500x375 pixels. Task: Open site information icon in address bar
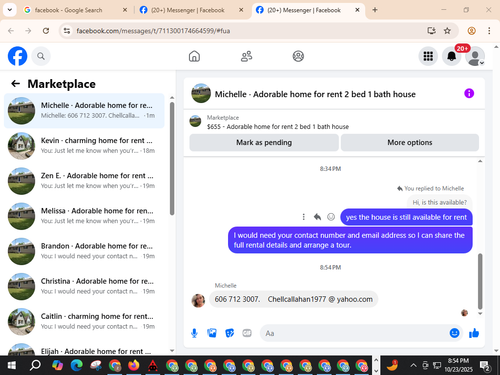[x=67, y=31]
